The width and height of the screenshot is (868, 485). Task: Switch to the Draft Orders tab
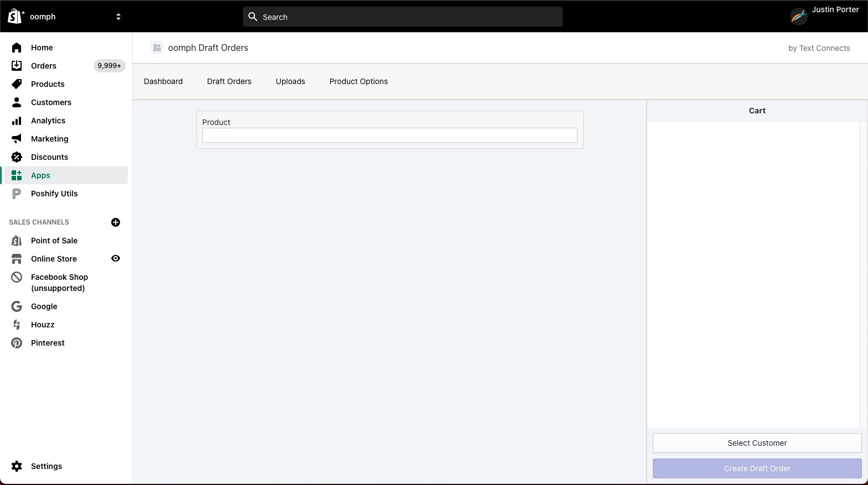(x=229, y=81)
